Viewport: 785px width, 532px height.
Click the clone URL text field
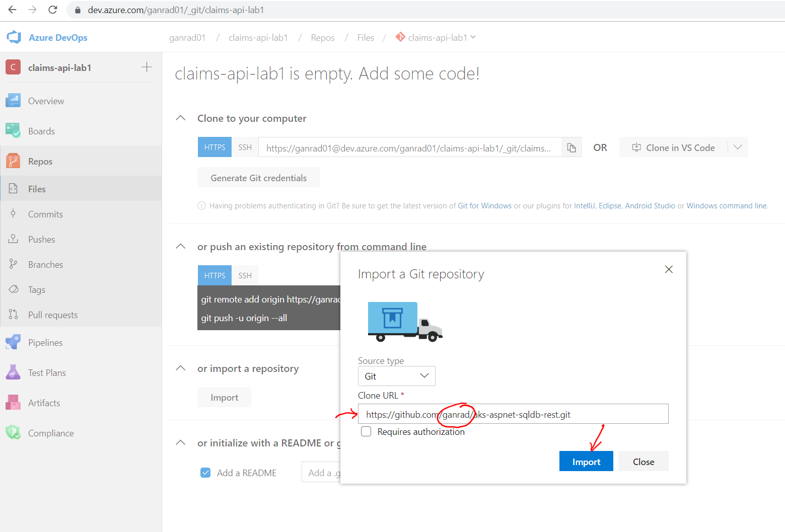410,147
